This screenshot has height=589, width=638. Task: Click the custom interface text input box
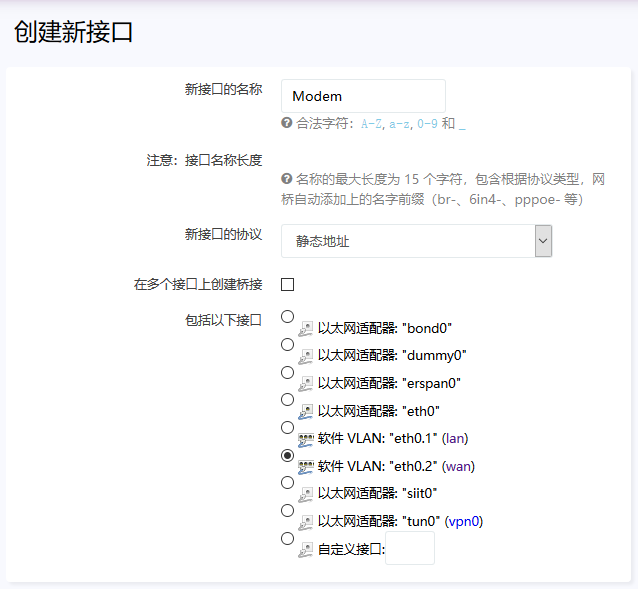click(410, 548)
